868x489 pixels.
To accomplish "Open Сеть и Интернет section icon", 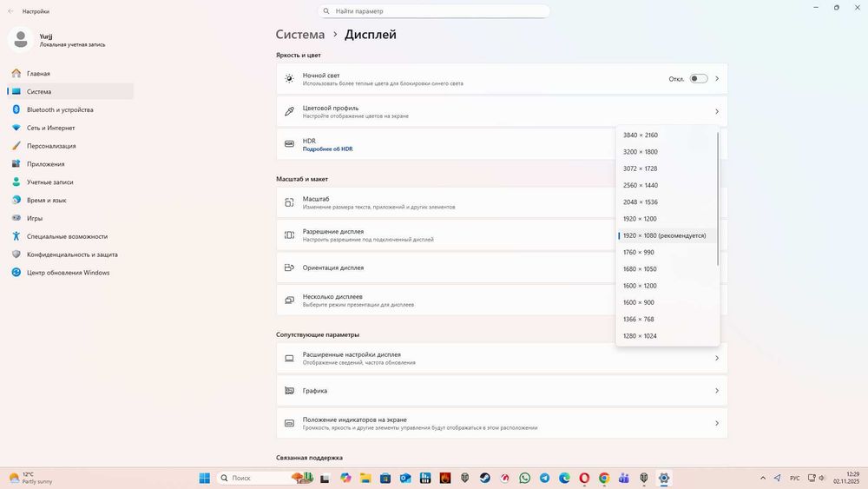I will tap(16, 128).
